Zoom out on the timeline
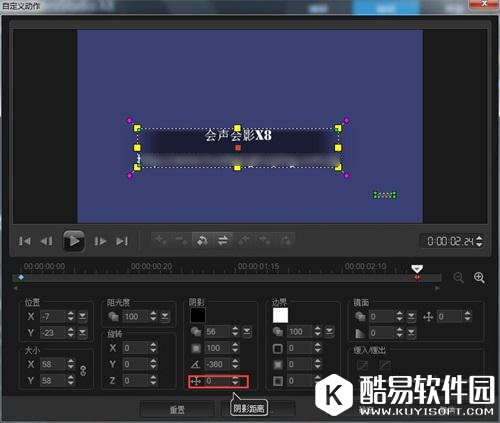 point(459,277)
